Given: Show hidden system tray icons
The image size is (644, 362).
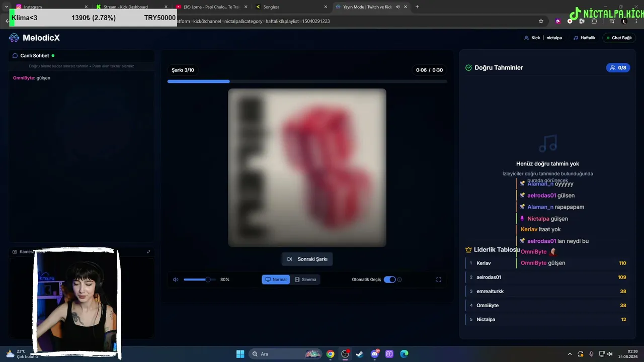Looking at the screenshot, I should [570, 354].
